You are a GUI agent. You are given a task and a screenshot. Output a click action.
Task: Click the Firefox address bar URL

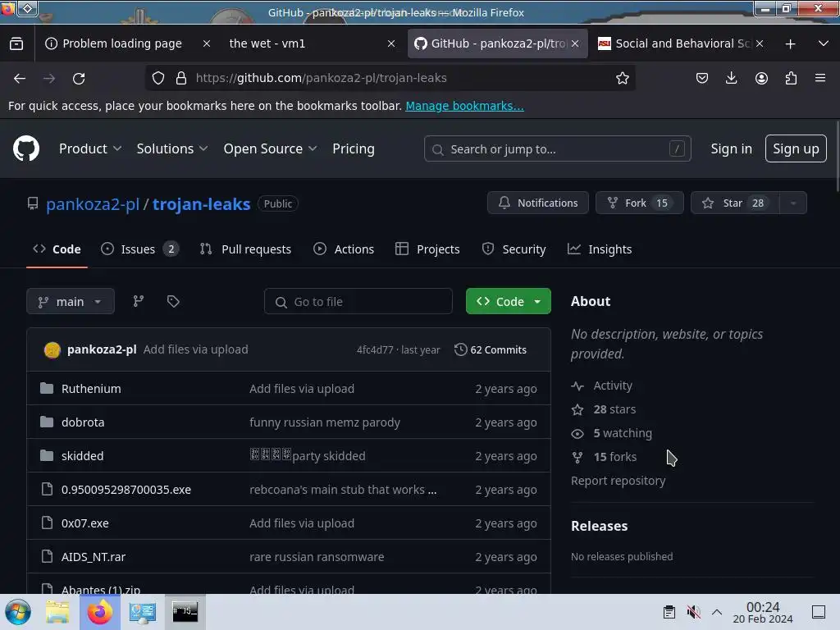[321, 78]
